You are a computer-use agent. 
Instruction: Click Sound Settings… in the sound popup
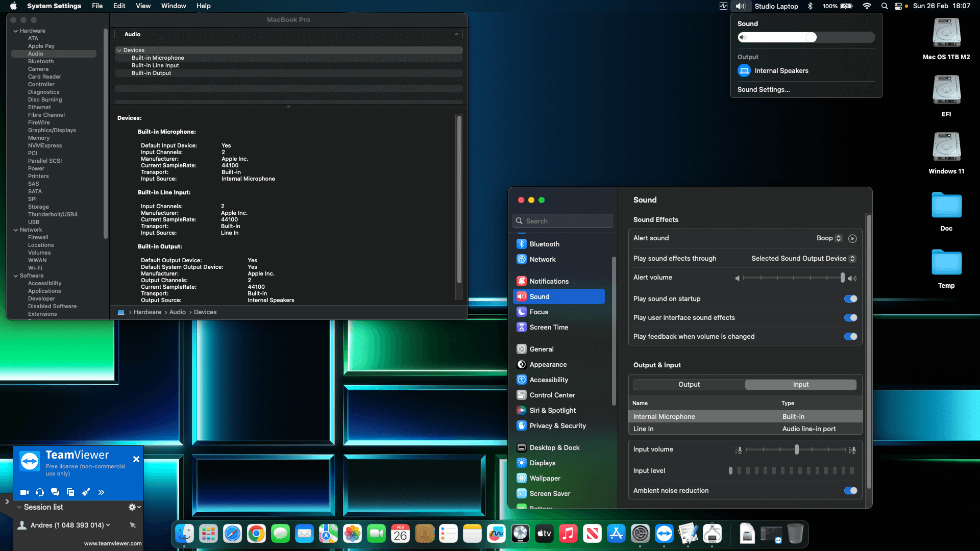click(x=764, y=90)
